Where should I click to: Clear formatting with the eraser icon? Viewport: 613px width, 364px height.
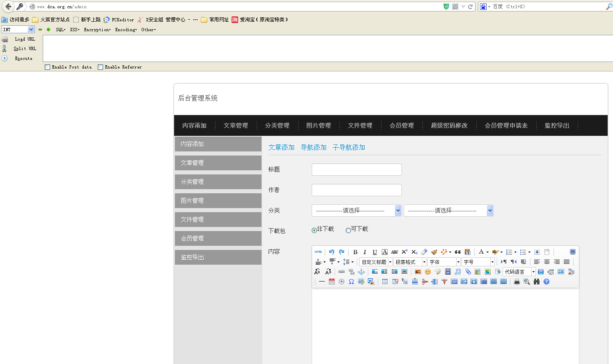click(x=424, y=252)
